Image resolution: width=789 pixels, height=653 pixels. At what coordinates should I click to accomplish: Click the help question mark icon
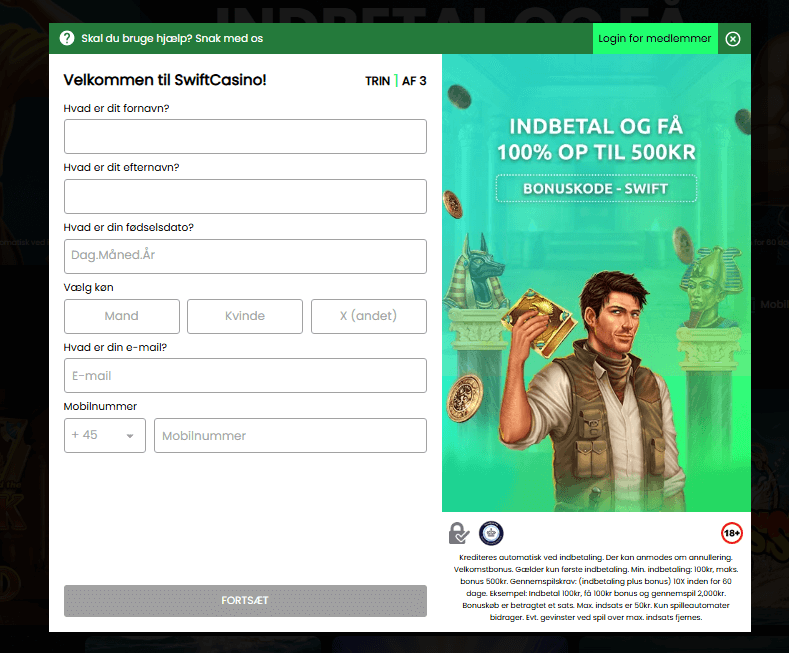(67, 39)
